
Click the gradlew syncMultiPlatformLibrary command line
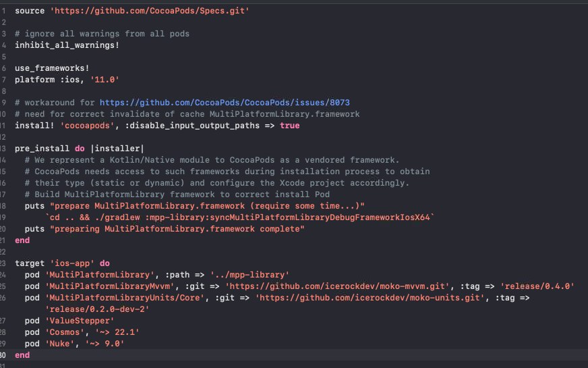tap(239, 217)
